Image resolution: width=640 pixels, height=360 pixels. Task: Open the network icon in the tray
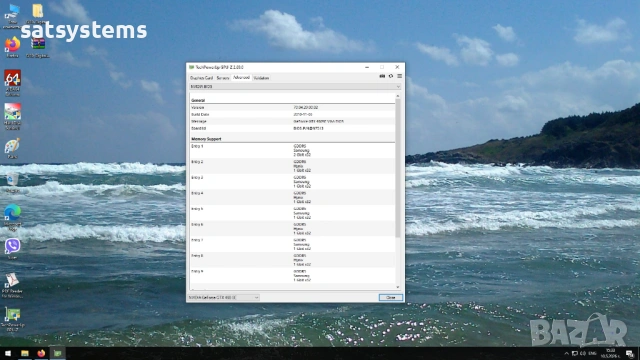pos(575,353)
